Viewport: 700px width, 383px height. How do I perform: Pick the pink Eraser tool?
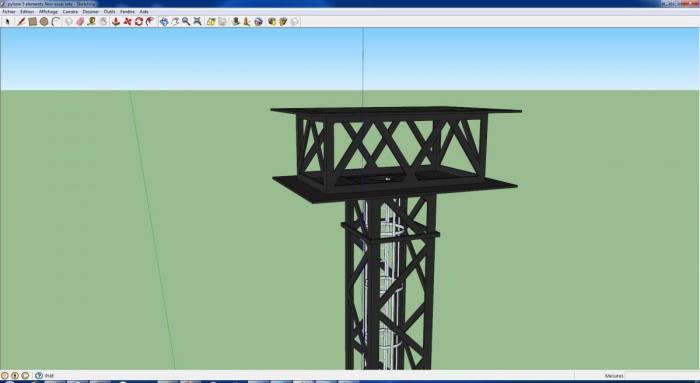click(x=80, y=21)
